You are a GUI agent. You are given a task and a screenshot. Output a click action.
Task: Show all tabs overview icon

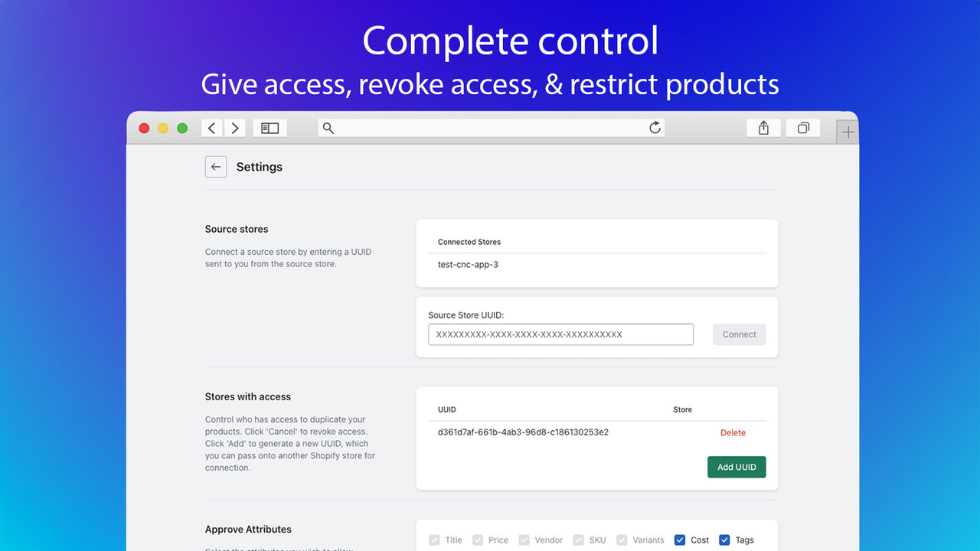[803, 129]
